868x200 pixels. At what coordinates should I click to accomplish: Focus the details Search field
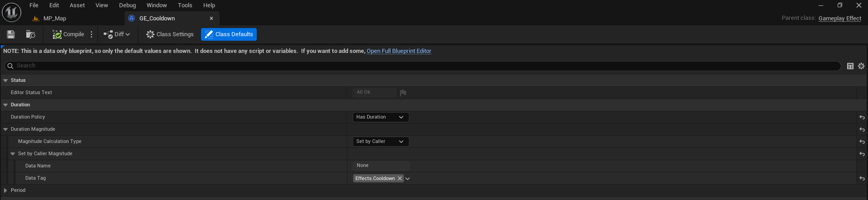(x=422, y=66)
